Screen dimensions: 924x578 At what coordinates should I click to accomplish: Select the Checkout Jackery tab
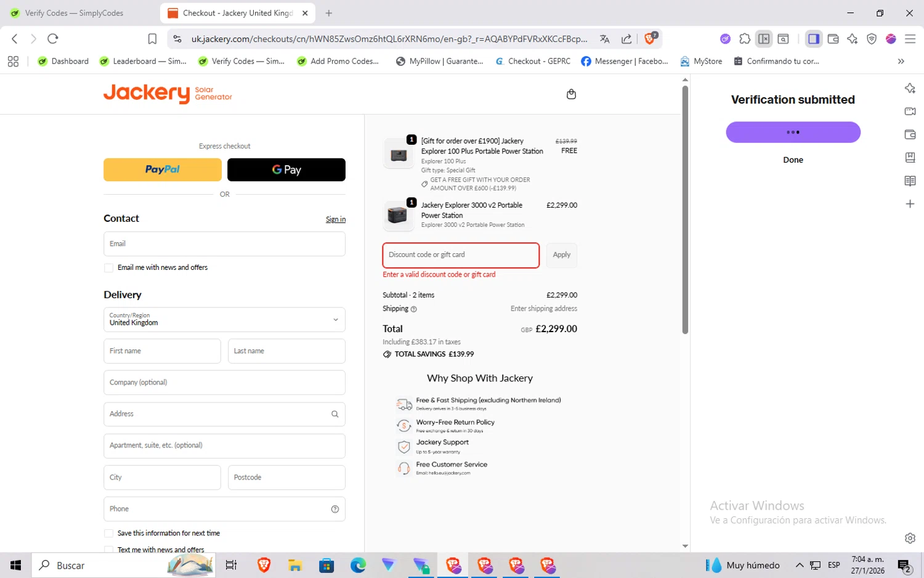(x=237, y=13)
